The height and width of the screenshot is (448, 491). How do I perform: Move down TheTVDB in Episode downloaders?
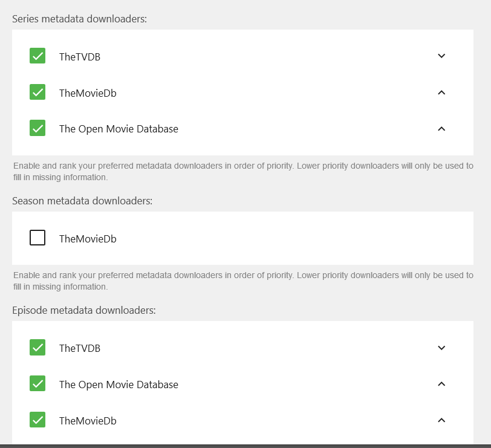point(441,348)
